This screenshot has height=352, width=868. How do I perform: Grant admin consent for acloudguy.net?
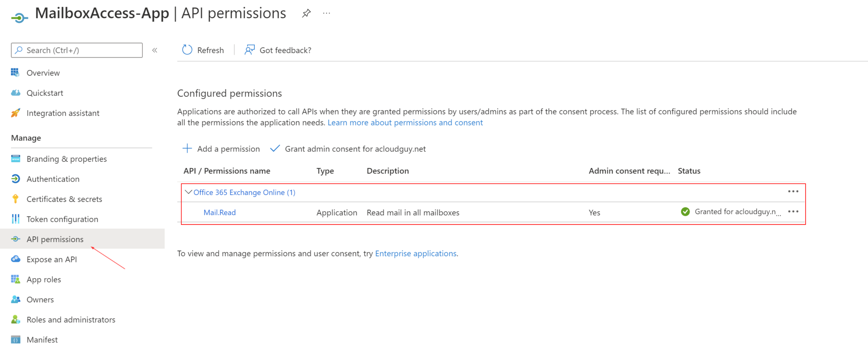pos(355,148)
